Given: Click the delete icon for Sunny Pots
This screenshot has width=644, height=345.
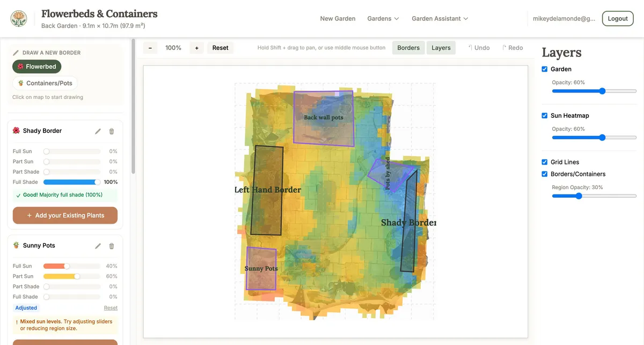Looking at the screenshot, I should point(111,246).
